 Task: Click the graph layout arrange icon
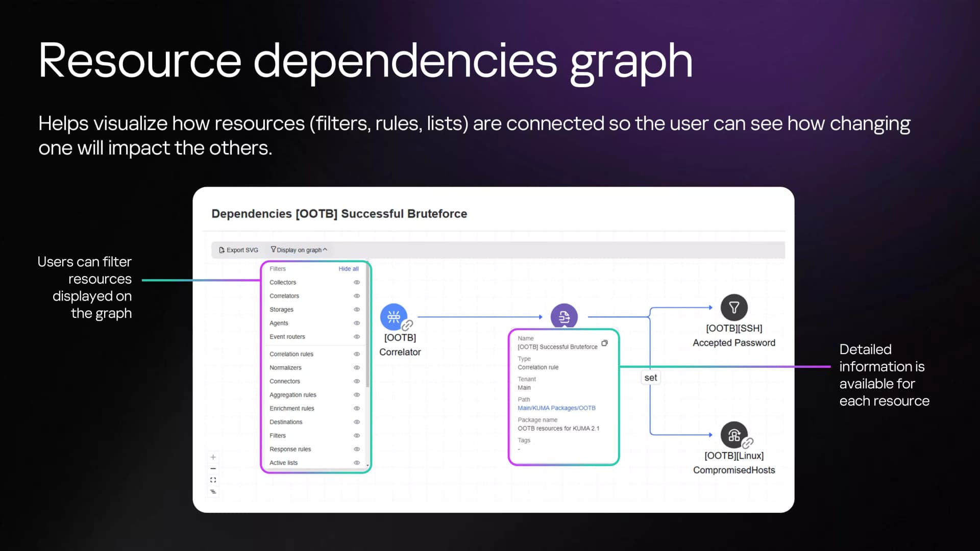pyautogui.click(x=213, y=492)
